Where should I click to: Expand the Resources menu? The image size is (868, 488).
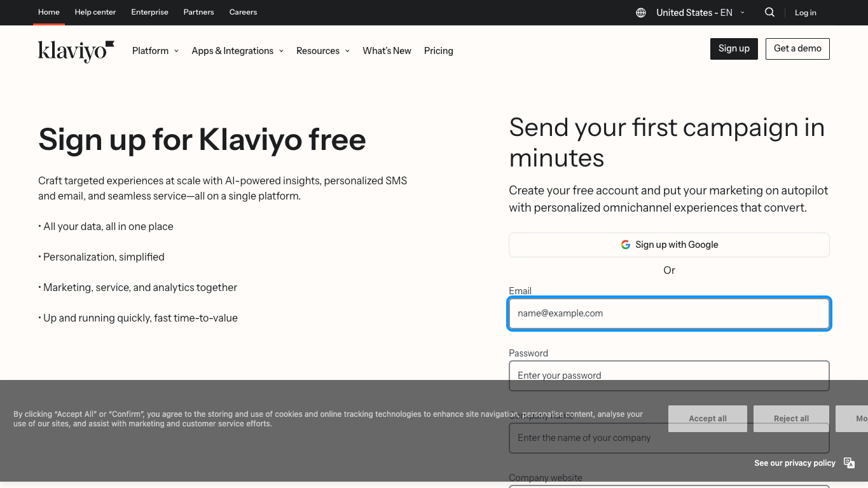tap(323, 51)
